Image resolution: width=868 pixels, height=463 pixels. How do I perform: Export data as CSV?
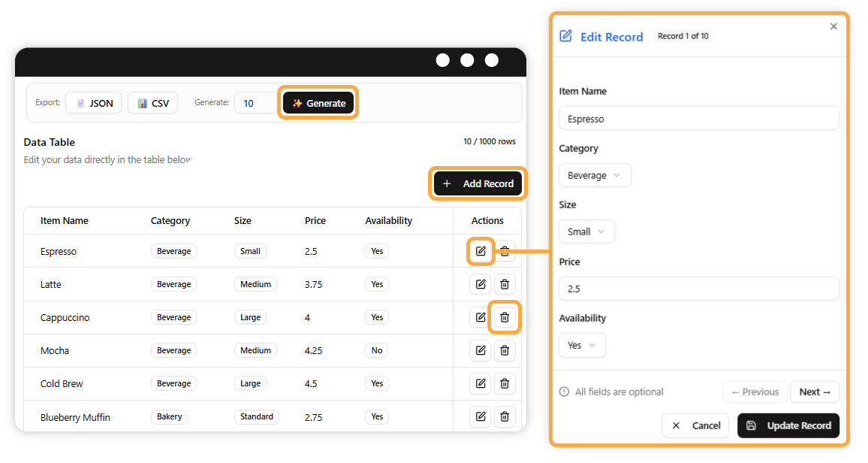(x=152, y=103)
